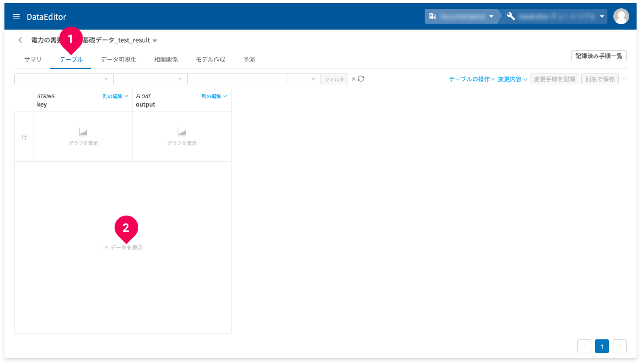Click the wrench project icon
This screenshot has width=641, height=364.
pos(511,16)
